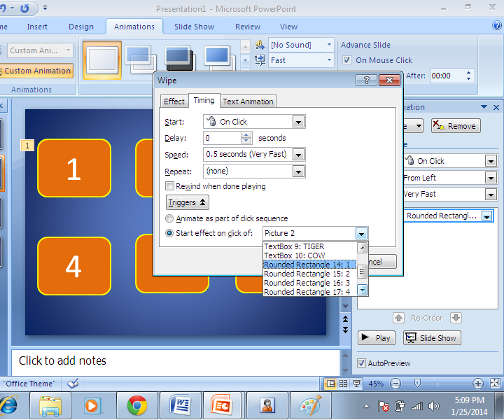This screenshot has height=420, width=504.
Task: Open the Slide Show ribbon tab
Action: [194, 27]
